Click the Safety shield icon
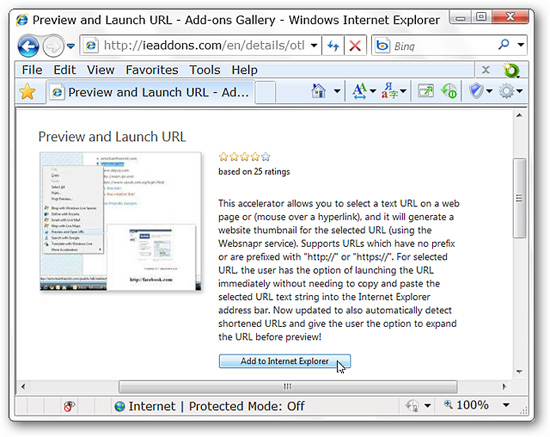Image resolution: width=550 pixels, height=437 pixels. [476, 91]
